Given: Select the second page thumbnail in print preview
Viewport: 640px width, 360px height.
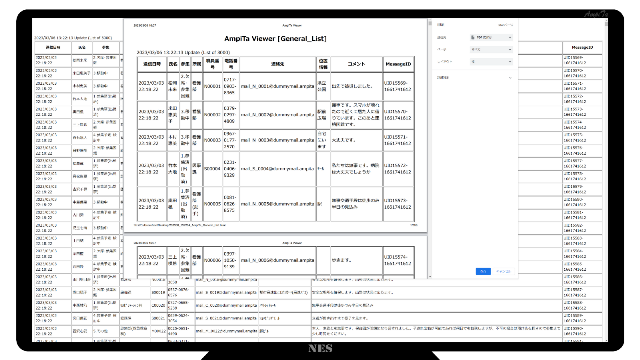Looking at the screenshot, I should pyautogui.click(x=276, y=258).
